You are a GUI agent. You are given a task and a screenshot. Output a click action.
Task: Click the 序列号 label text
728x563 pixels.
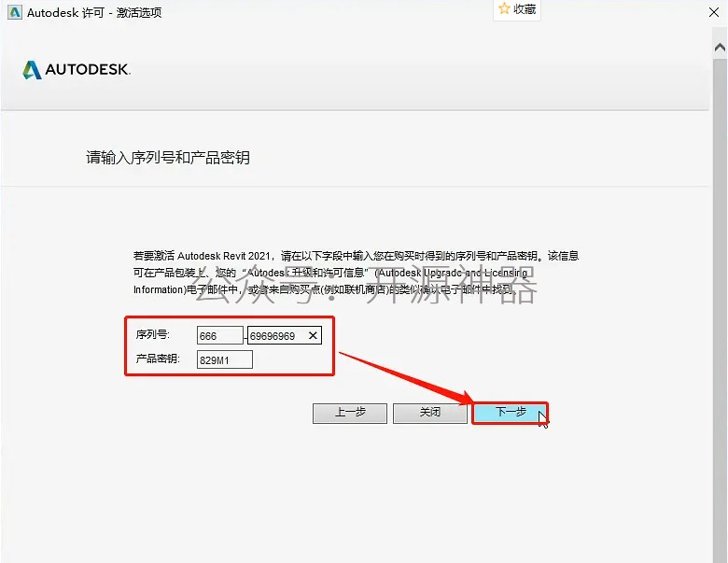click(x=152, y=334)
